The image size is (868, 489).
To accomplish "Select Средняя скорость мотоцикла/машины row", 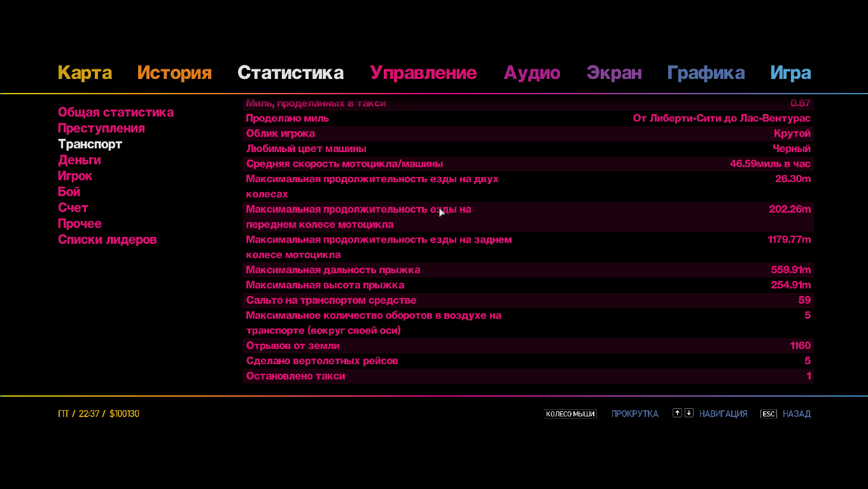I will pos(528,164).
